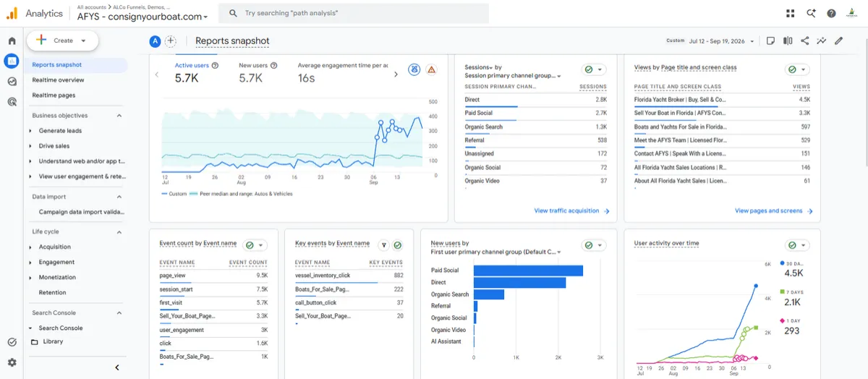Customize report with the pencil icon
Viewport: 868px width, 379px height.
coord(839,41)
